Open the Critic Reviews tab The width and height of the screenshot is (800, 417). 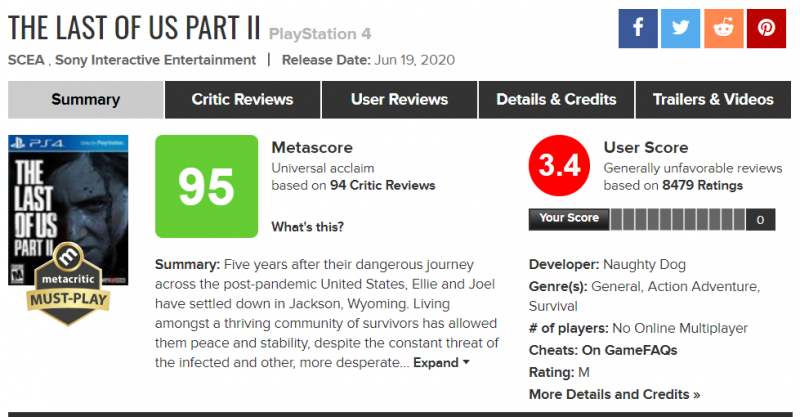[x=242, y=100]
